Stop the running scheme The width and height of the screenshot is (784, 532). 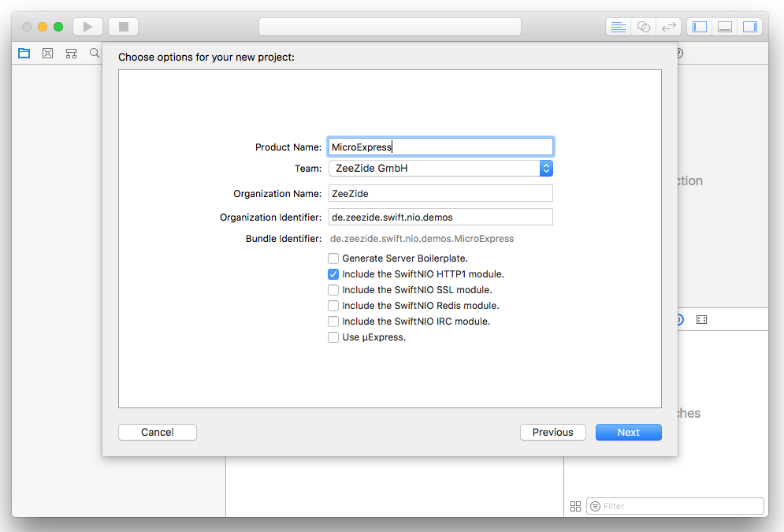pyautogui.click(x=124, y=27)
